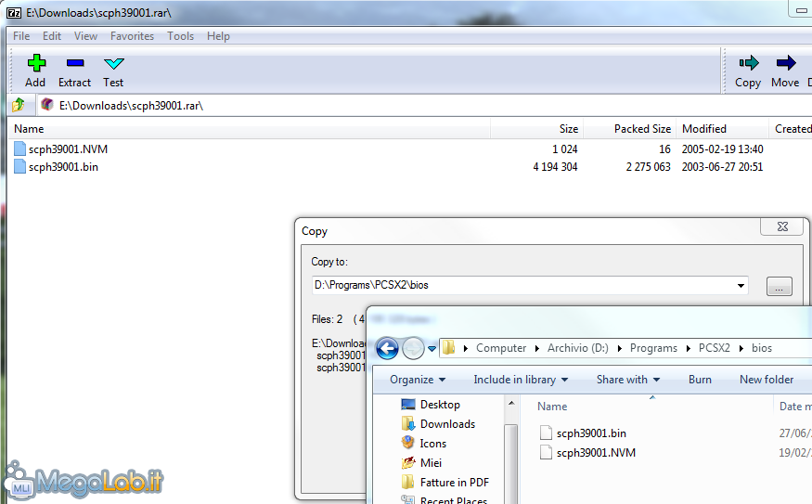Click the green Add toolbar icon
This screenshot has width=812, height=504.
36,63
